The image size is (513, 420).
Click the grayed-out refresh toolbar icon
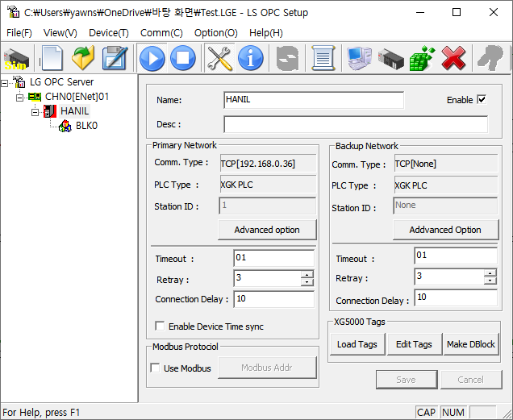[287, 58]
